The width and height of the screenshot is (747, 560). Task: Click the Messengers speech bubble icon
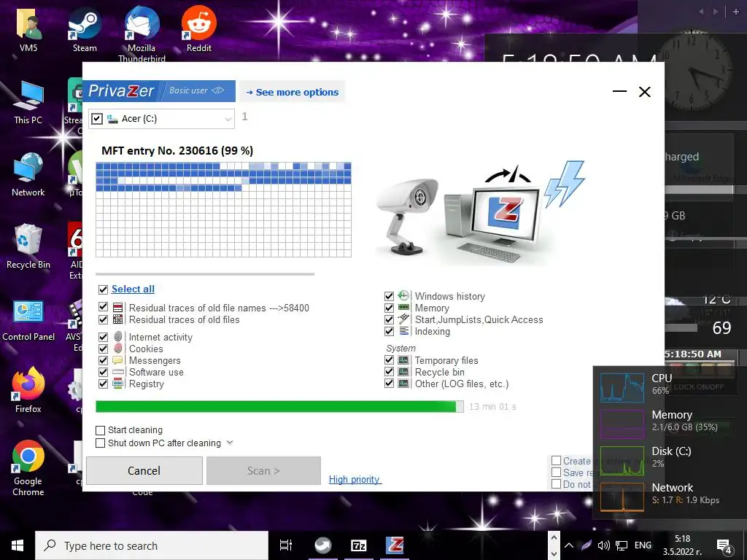117,360
